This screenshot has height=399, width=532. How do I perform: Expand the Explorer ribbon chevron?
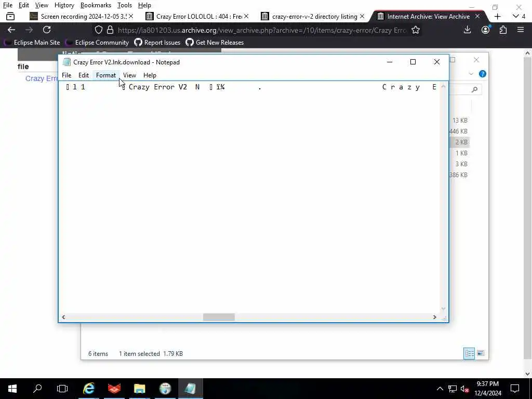click(471, 74)
